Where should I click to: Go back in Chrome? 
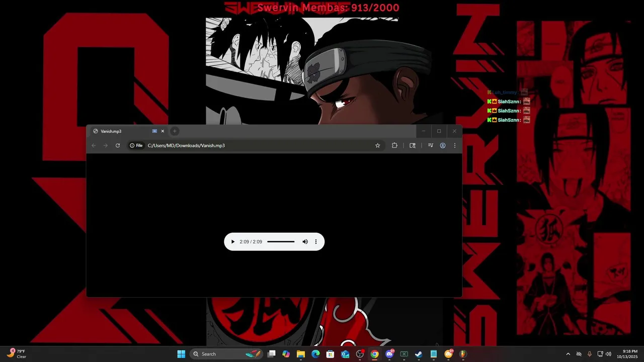tap(94, 145)
